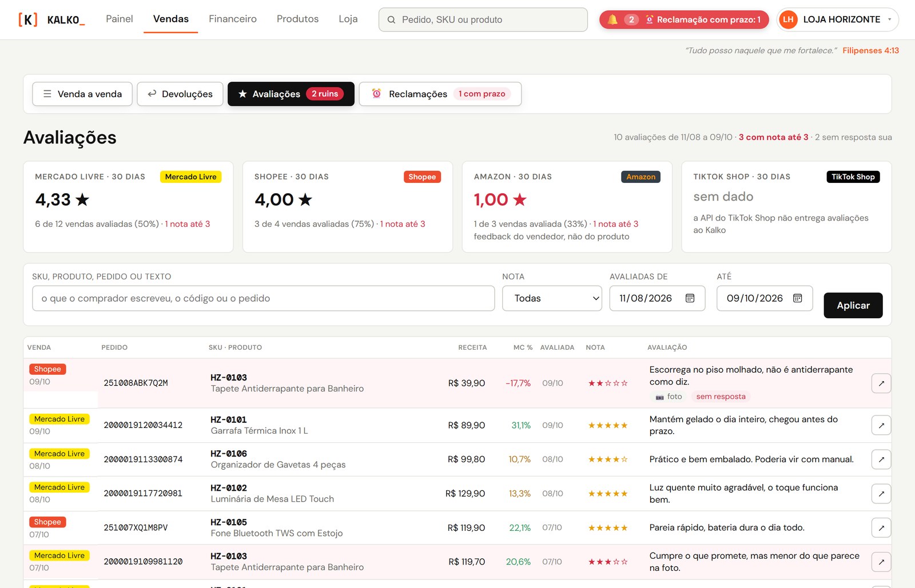Open review for order 251008ABK7Q2M
The width and height of the screenshot is (915, 588).
point(881,383)
